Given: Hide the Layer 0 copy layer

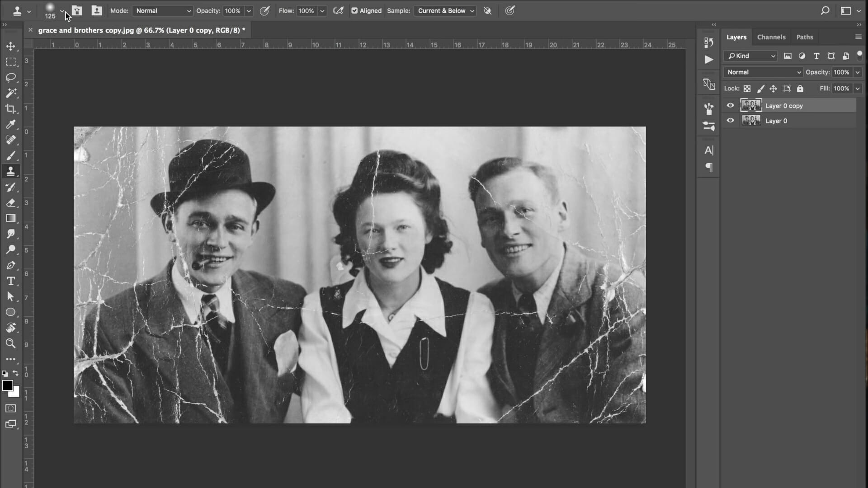Looking at the screenshot, I should click(730, 105).
